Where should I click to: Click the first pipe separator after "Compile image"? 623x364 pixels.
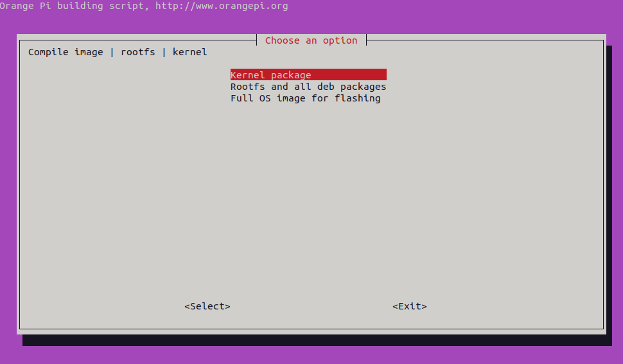112,52
